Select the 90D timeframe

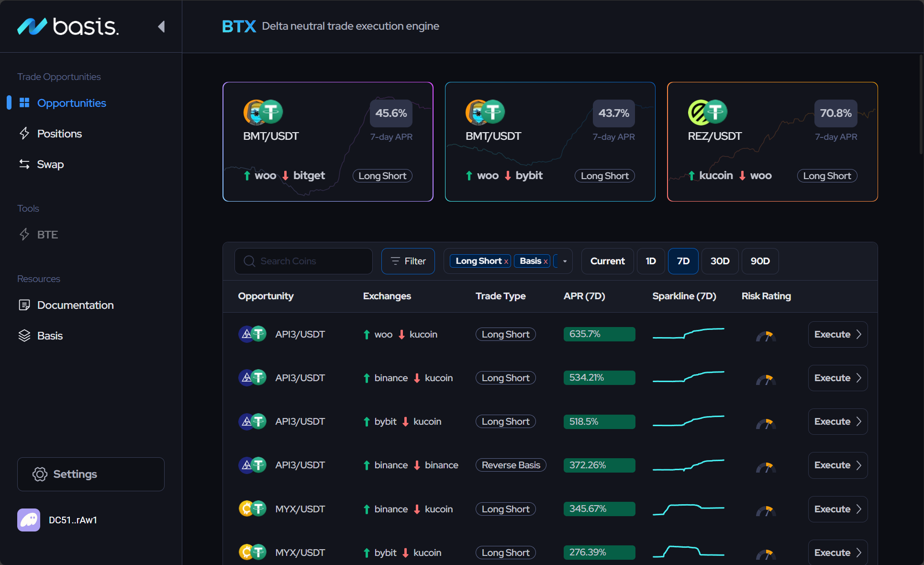tap(760, 261)
